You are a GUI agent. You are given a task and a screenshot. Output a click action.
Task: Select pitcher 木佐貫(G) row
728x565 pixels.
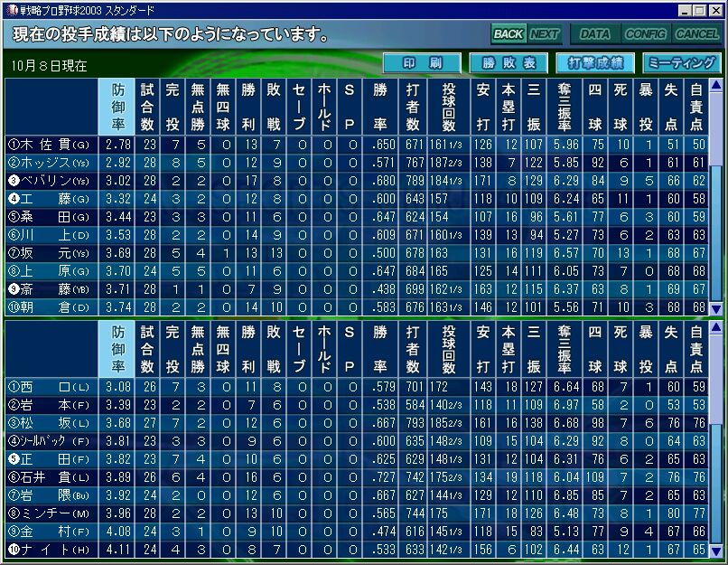[357, 145]
